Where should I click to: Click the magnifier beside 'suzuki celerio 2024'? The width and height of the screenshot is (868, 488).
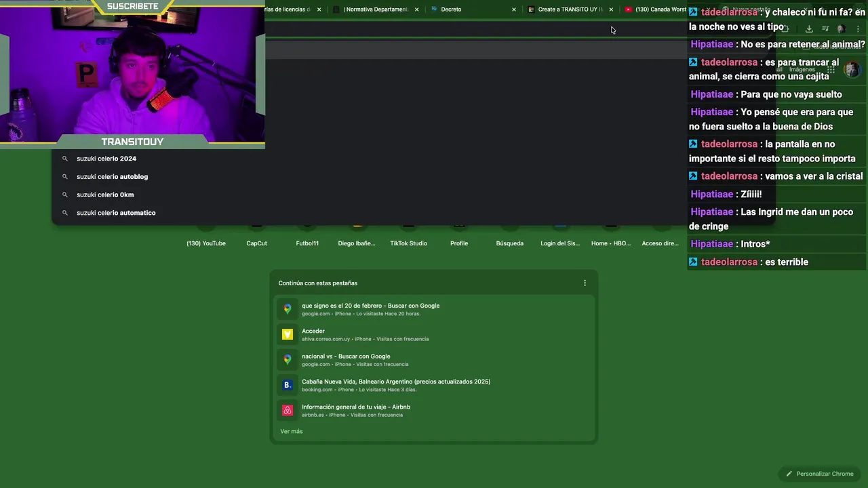(65, 159)
